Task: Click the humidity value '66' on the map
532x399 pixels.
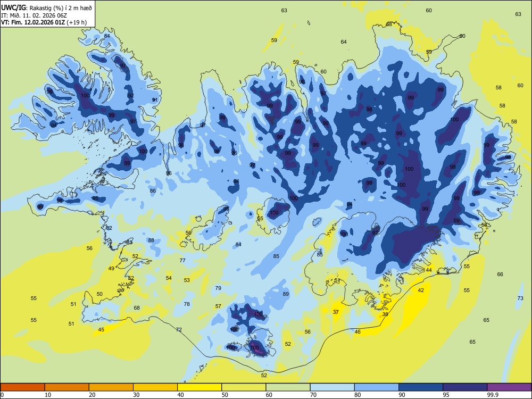Action: click(500, 274)
